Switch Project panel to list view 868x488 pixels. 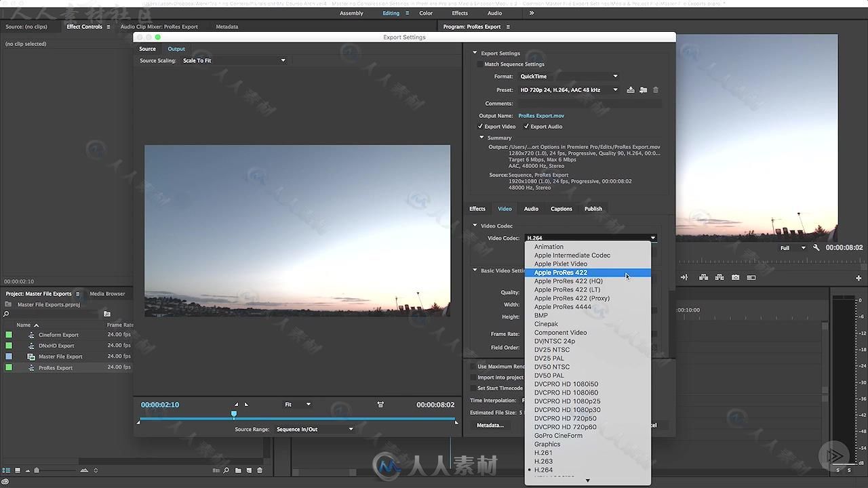tap(7, 470)
